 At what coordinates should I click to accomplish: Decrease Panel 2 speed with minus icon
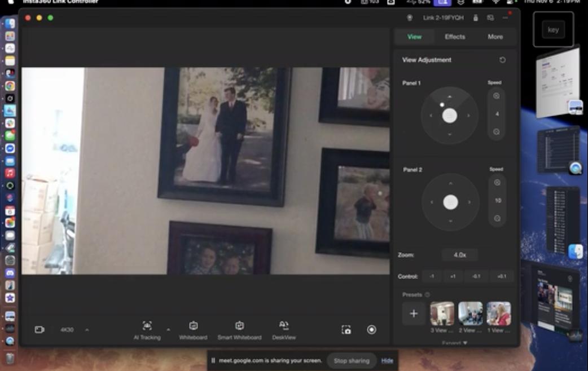point(497,218)
